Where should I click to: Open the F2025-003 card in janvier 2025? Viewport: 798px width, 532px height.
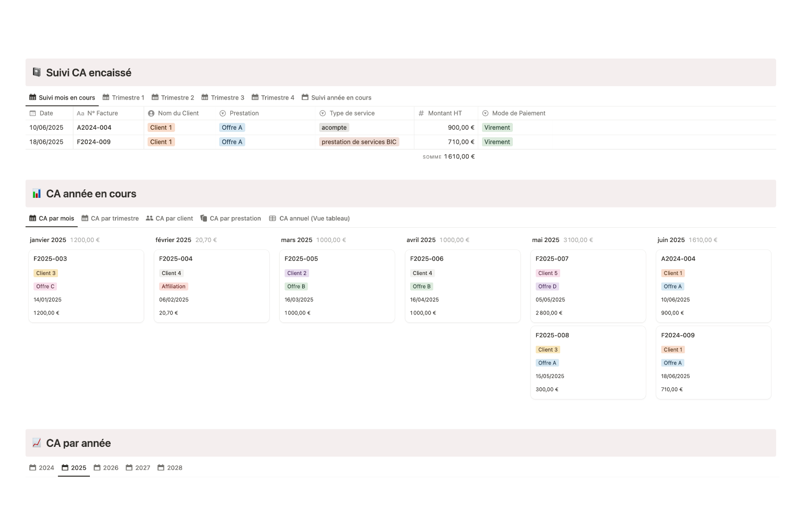click(x=86, y=286)
